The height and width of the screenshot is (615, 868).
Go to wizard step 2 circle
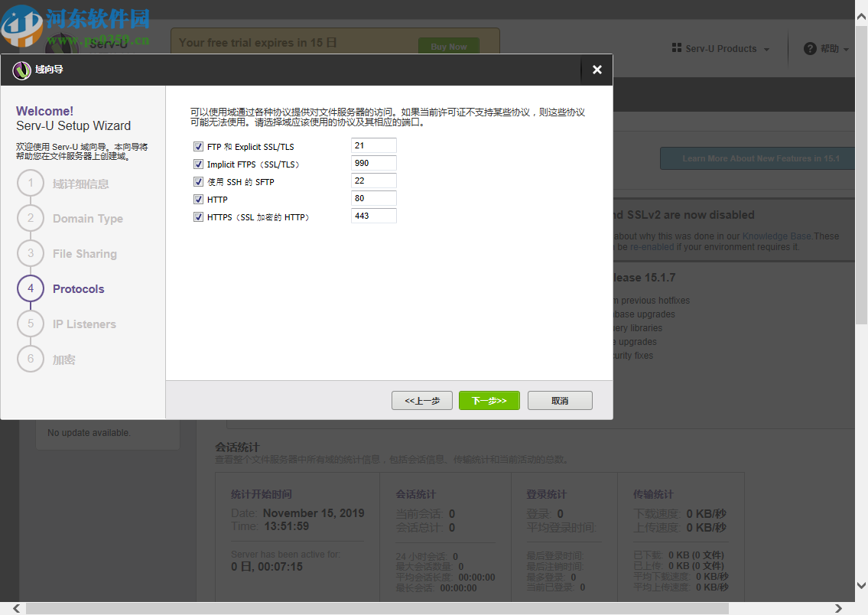(31, 218)
